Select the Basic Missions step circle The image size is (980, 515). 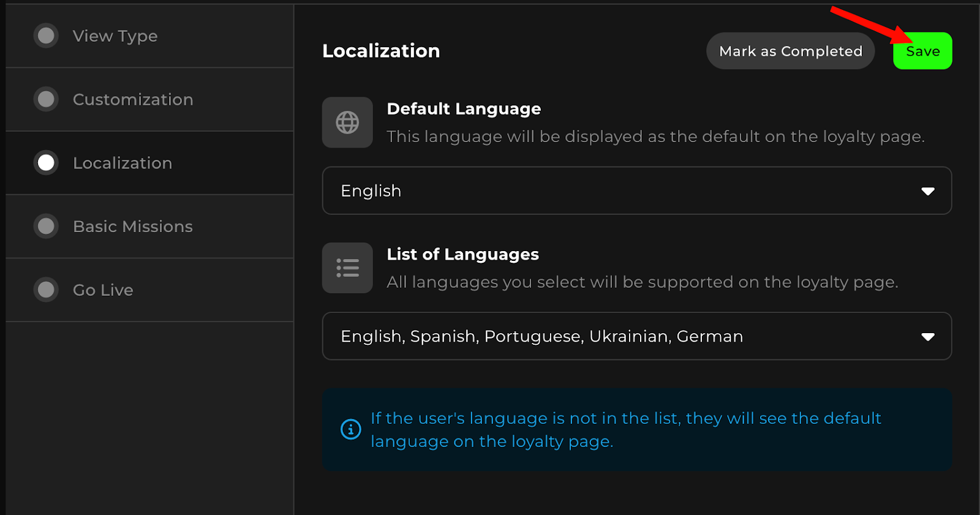point(46,227)
